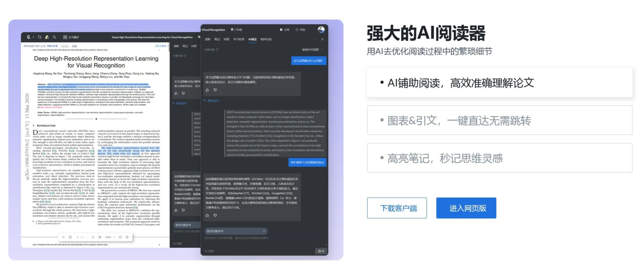Click the 下载客户端 download client button
The height and width of the screenshot is (268, 644).
pos(397,208)
